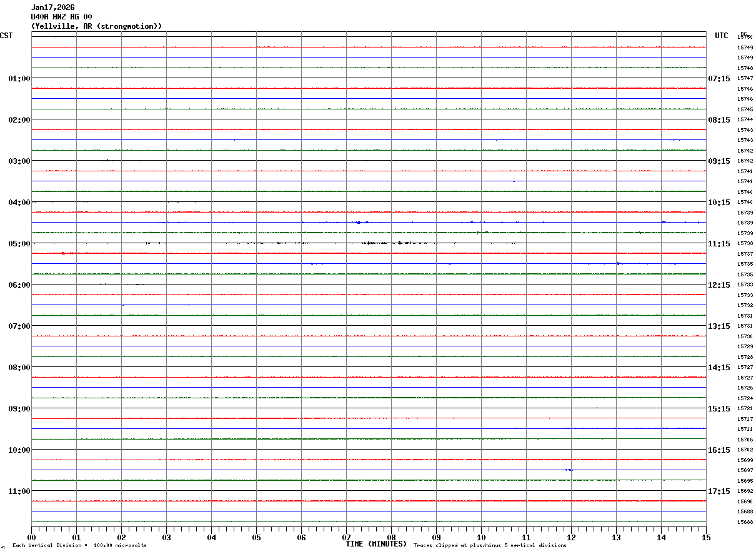Click the DC offset value "15724"
Image resolution: width=756 pixels, height=554 pixels.
coord(745,398)
